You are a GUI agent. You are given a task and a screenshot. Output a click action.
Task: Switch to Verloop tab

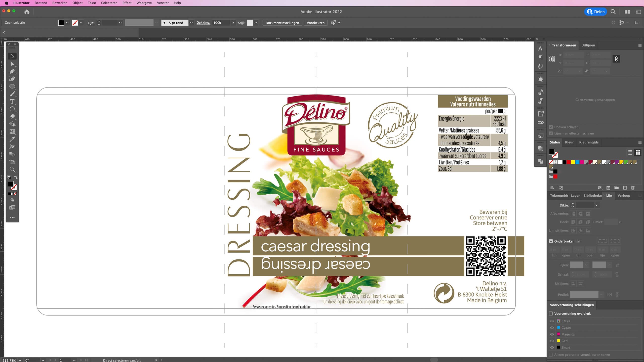[x=624, y=196]
